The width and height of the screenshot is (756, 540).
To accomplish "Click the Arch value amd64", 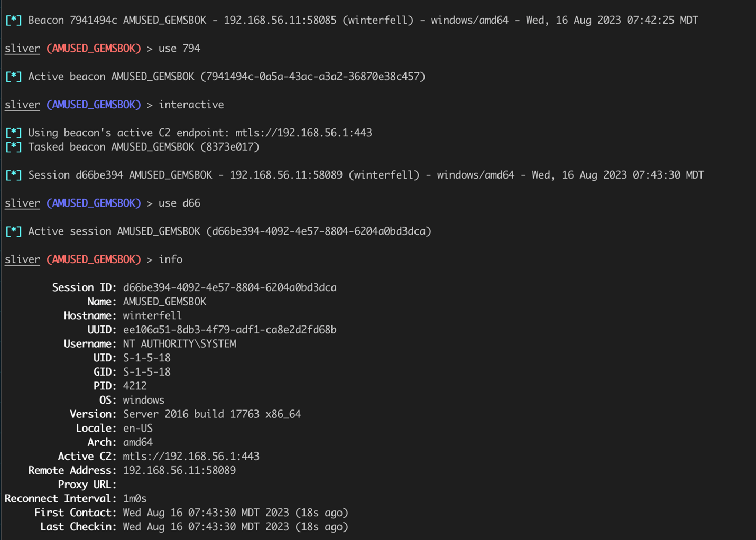I will [x=137, y=442].
